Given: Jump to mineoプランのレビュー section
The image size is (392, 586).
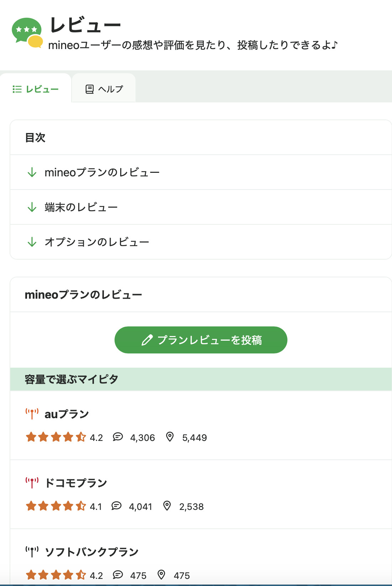Looking at the screenshot, I should 102,172.
